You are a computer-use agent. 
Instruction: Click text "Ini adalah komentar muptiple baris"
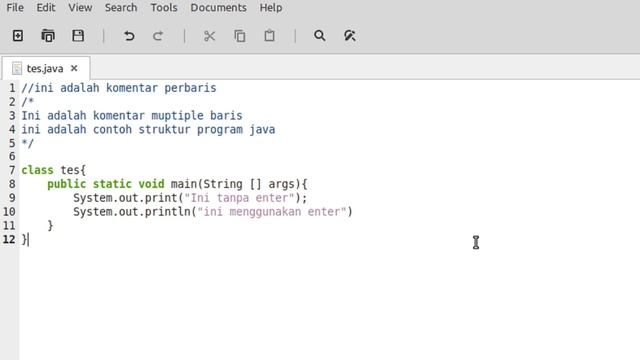132,116
